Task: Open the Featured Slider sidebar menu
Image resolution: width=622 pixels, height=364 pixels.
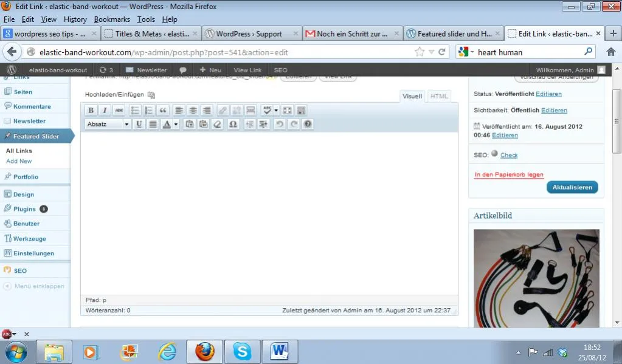Action: [36, 136]
